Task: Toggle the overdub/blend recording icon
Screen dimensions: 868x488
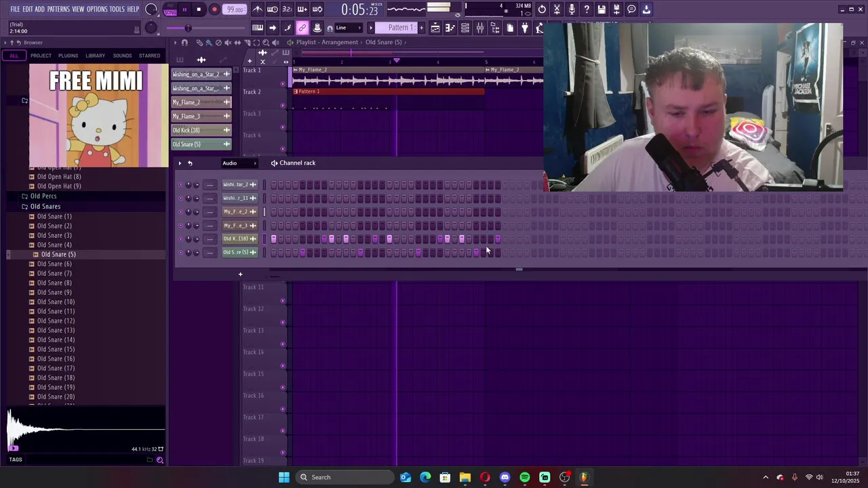Action: (302, 9)
